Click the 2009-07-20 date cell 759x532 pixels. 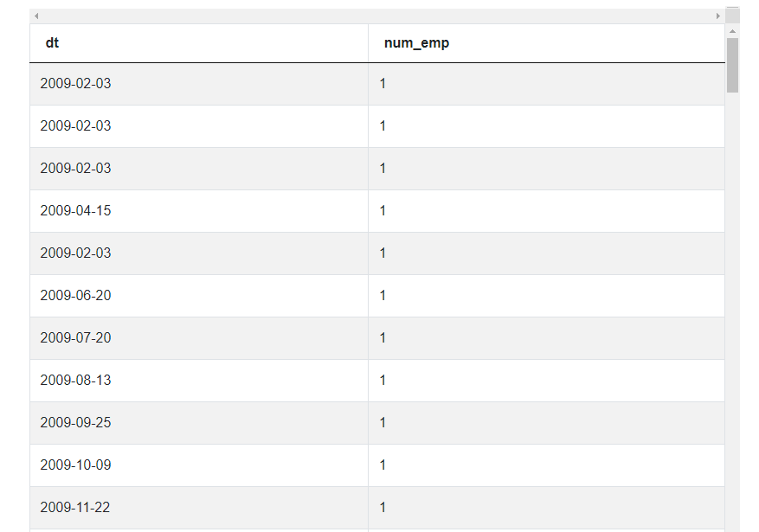(x=75, y=338)
